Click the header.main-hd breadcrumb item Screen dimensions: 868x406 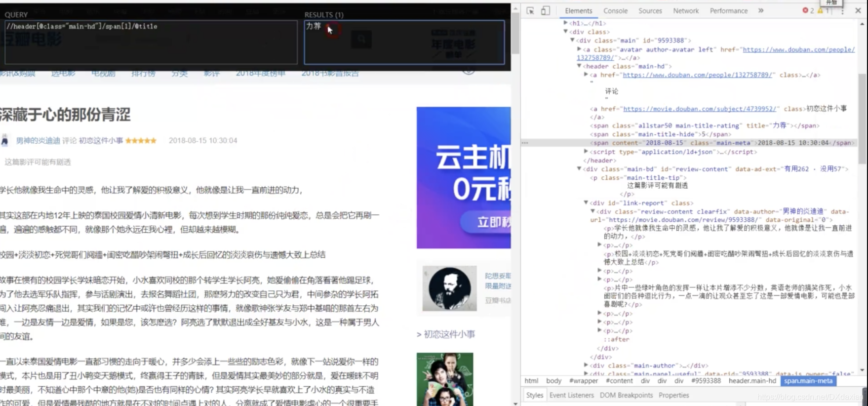point(752,381)
